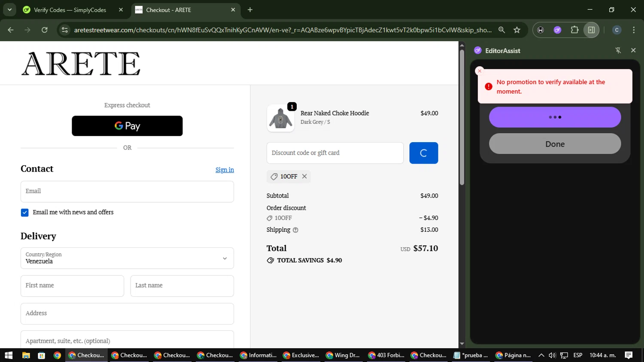Close the Checkout - ARETE tab
Viewport: 644px width, 362px height.
(233, 10)
